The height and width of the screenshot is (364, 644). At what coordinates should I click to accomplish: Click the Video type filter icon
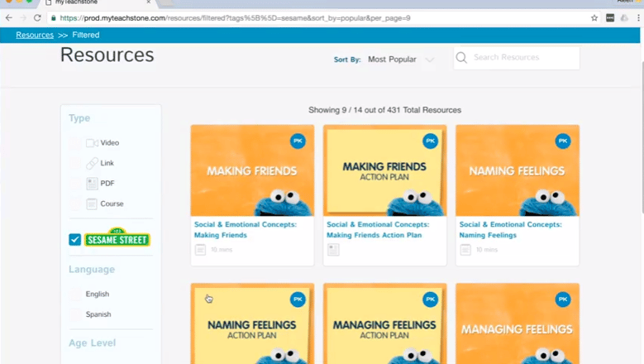92,143
